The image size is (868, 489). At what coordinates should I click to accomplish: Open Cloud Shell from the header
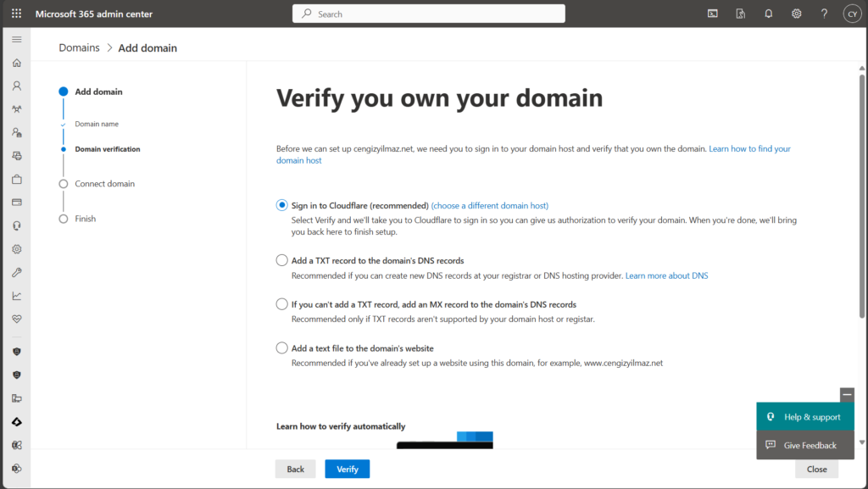pos(713,14)
